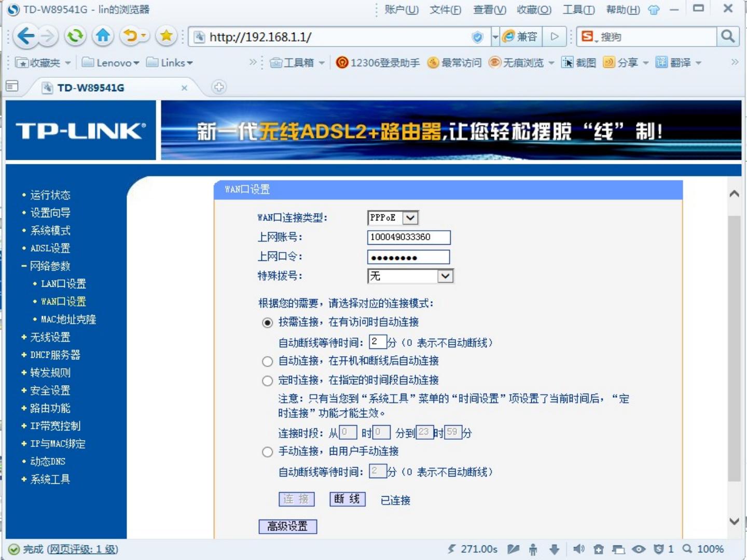Click the skin shirt icon in title bar
747x560 pixels.
[654, 10]
